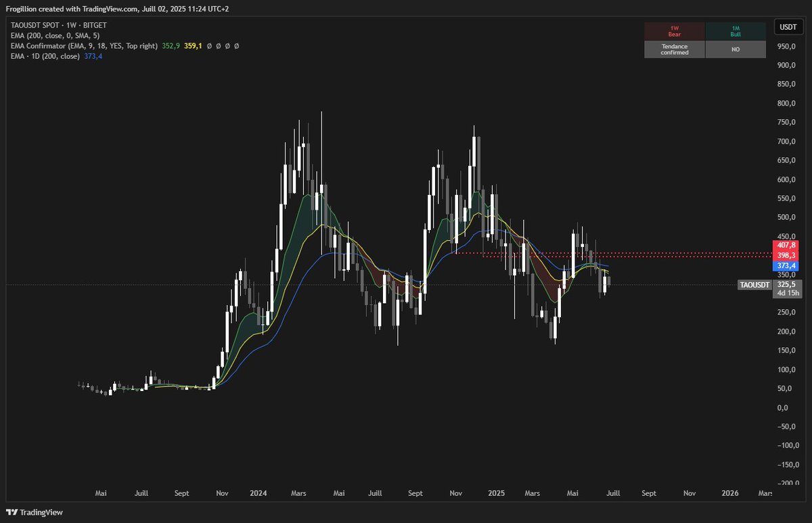
Task: Open the USDT currency selector button
Action: click(788, 27)
